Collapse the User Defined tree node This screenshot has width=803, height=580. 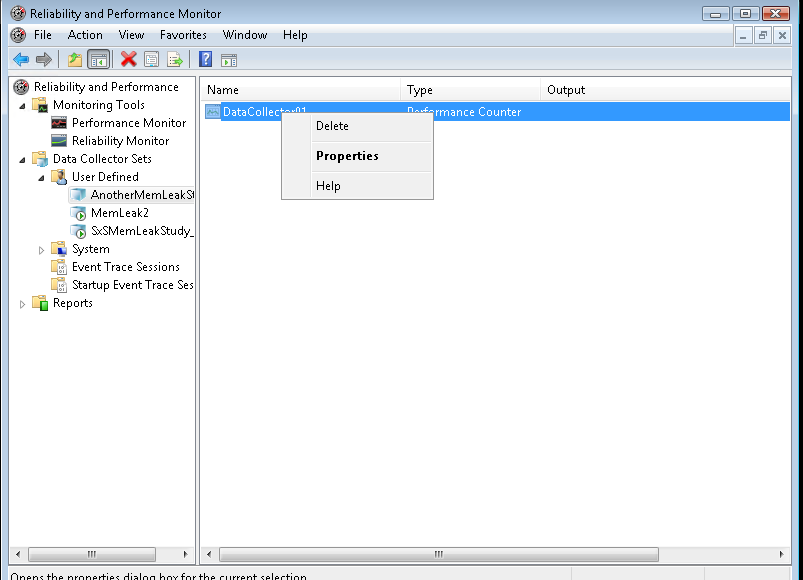pos(42,177)
